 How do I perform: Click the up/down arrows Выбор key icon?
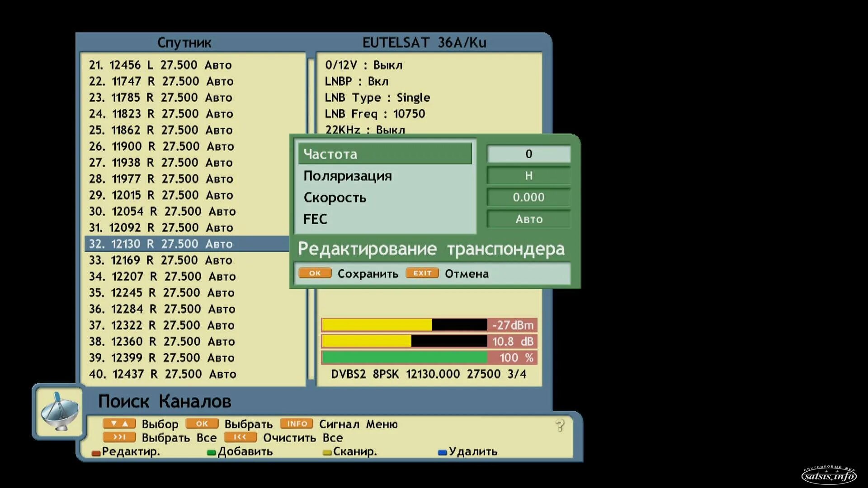(119, 424)
